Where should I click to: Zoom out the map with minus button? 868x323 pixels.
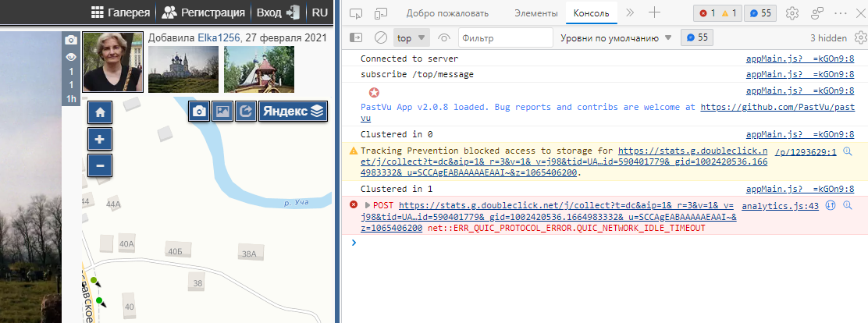[100, 165]
